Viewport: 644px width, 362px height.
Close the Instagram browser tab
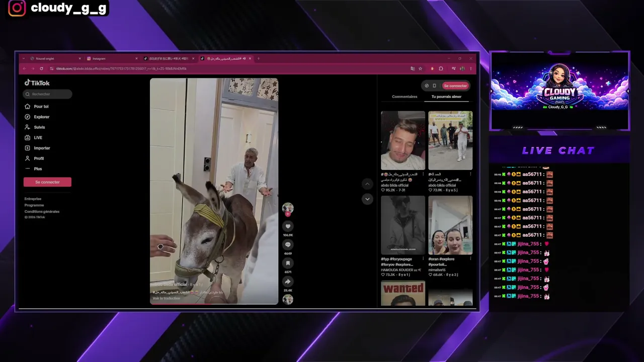point(136,58)
